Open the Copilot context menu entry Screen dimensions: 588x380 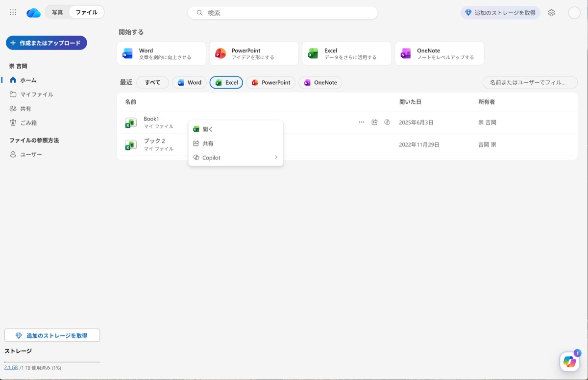236,158
